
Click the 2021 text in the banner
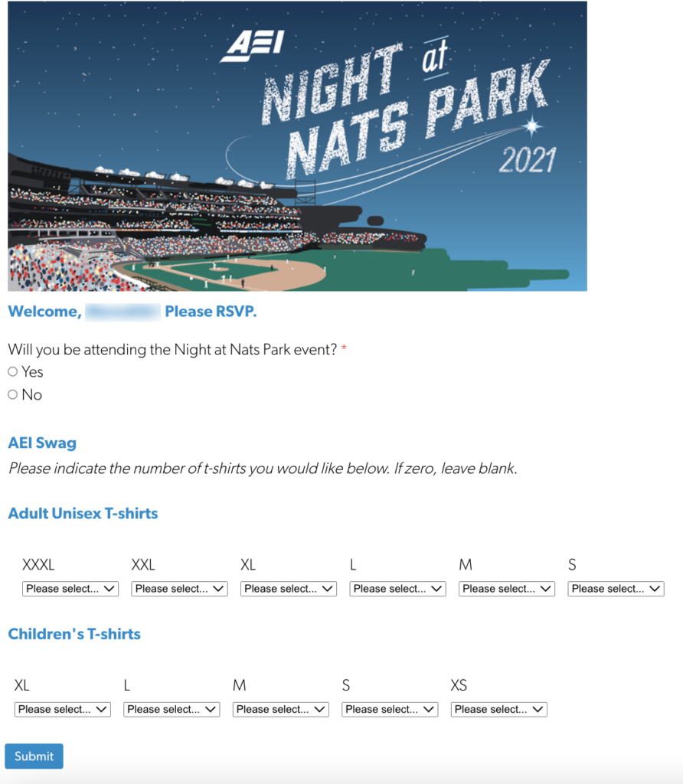tap(527, 160)
